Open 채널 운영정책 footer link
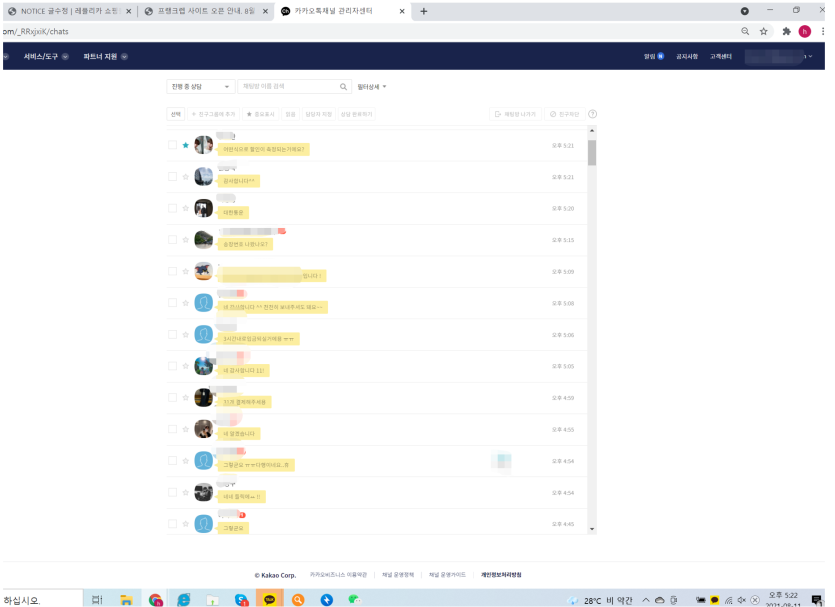Viewport: 835px width, 607px height. 398,575
